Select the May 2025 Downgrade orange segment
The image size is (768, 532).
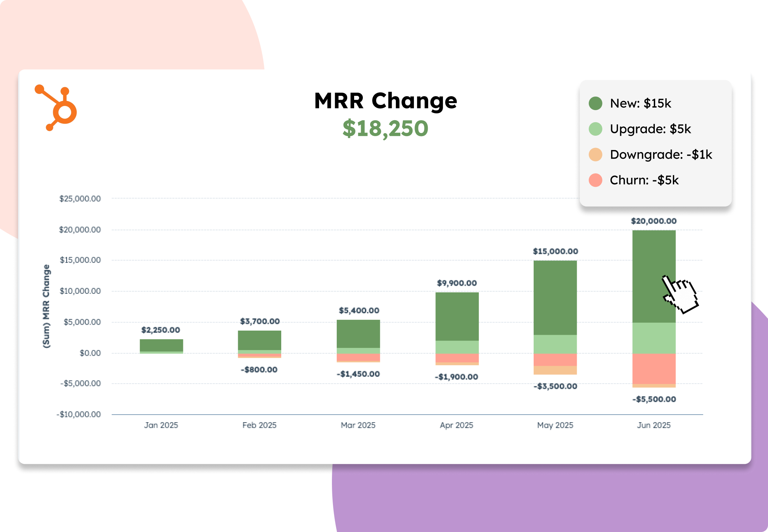click(555, 370)
